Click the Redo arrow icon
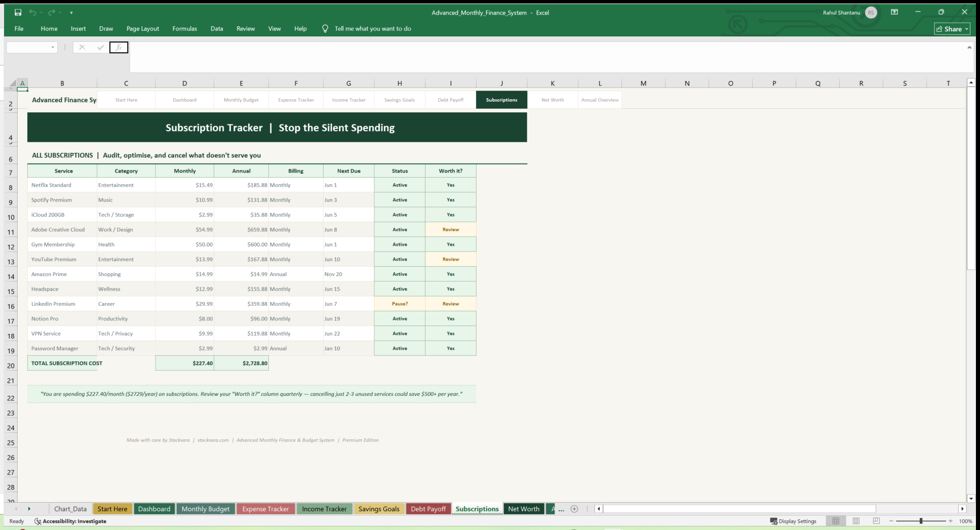This screenshot has height=530, width=980. tap(52, 12)
